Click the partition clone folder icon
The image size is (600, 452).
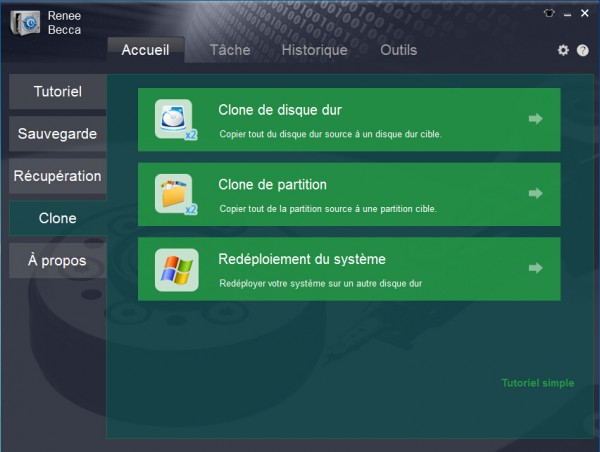point(176,194)
